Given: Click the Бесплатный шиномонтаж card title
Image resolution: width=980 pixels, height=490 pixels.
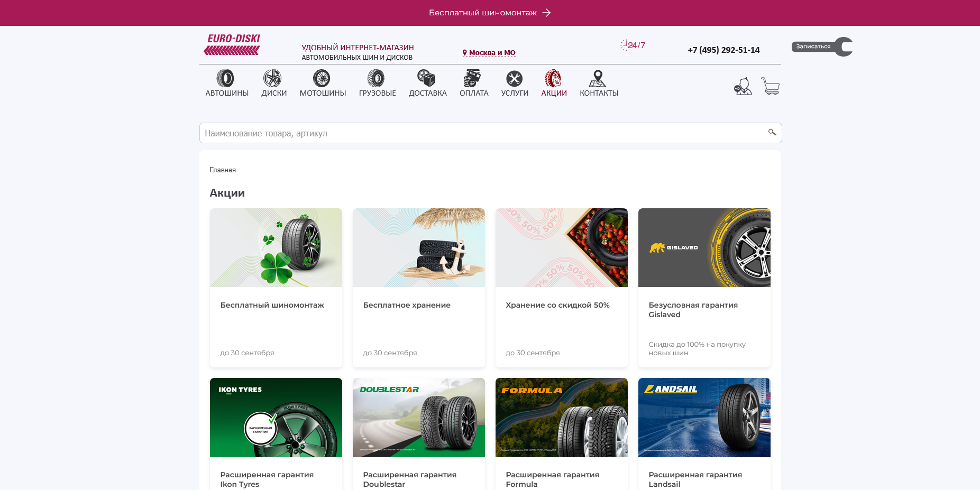Looking at the screenshot, I should (x=272, y=305).
